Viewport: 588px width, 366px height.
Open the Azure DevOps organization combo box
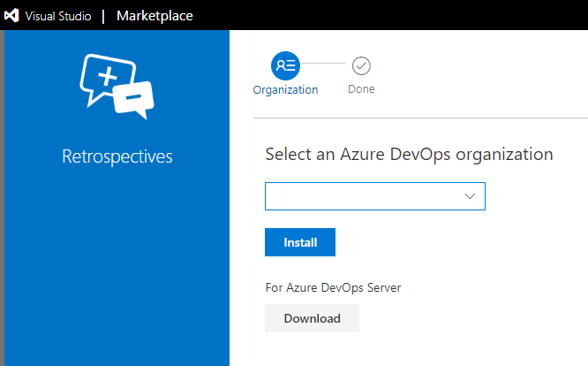pyautogui.click(x=375, y=196)
